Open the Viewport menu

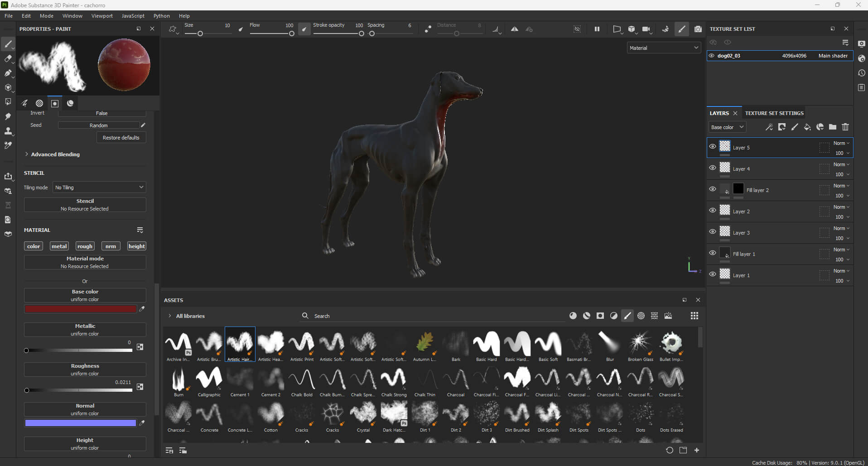tap(102, 16)
